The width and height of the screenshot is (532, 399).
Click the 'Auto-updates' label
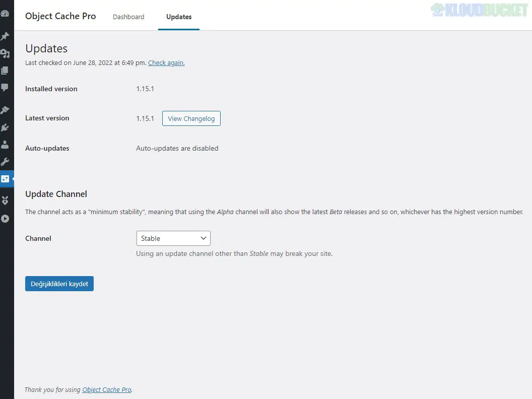coord(47,148)
